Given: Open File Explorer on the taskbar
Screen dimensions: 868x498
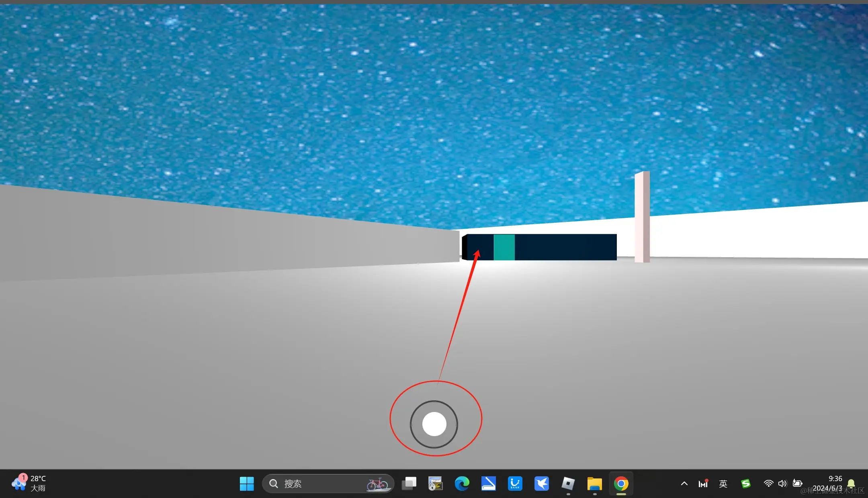Looking at the screenshot, I should 595,484.
